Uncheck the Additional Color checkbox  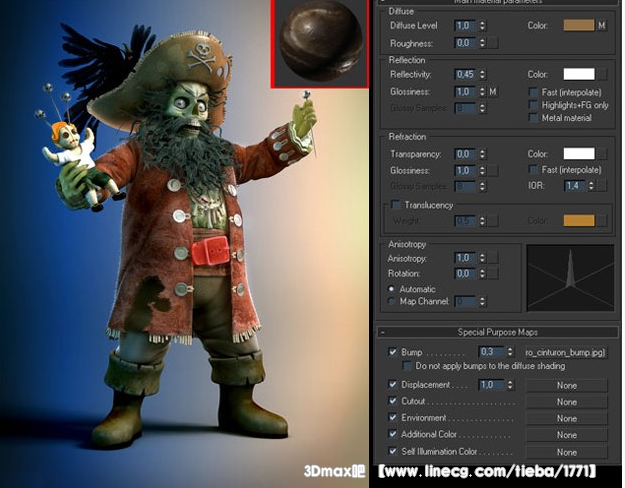tap(393, 434)
